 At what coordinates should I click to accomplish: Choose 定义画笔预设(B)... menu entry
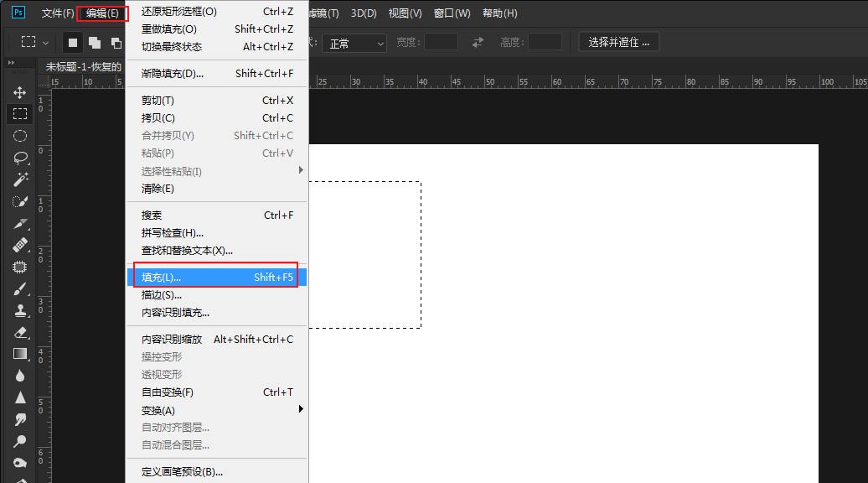point(217,472)
